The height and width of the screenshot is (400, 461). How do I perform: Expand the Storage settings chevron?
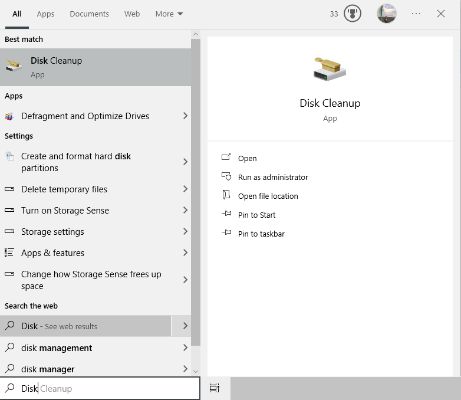point(185,231)
